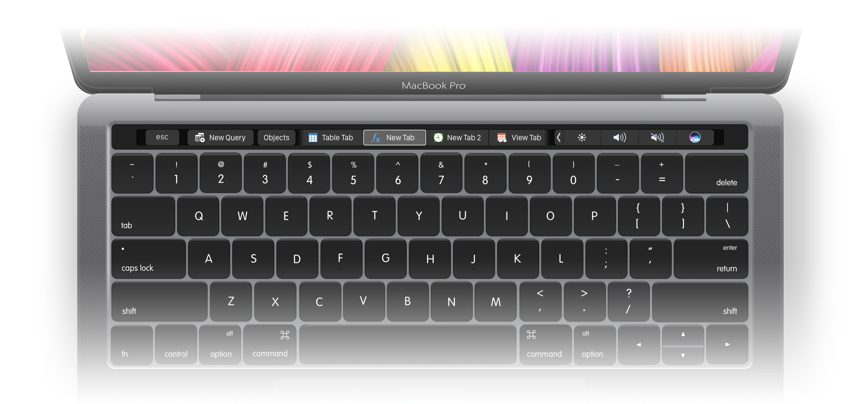This screenshot has height=404, width=868.
Task: Tap the New Tab 2 globe icon
Action: (437, 138)
